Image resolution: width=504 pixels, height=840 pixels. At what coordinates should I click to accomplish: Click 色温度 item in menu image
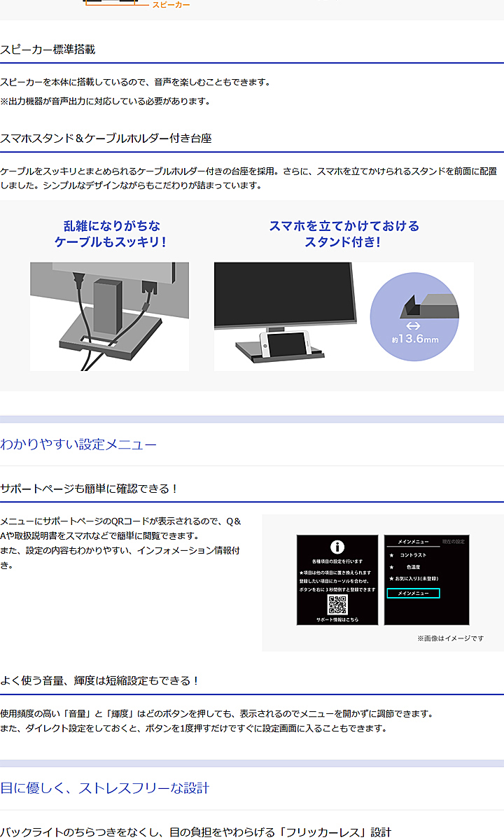click(414, 567)
